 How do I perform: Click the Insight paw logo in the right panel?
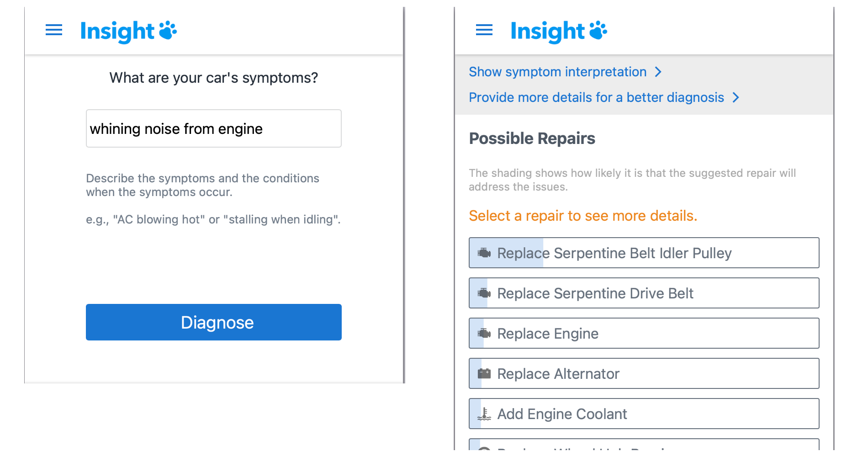(559, 31)
